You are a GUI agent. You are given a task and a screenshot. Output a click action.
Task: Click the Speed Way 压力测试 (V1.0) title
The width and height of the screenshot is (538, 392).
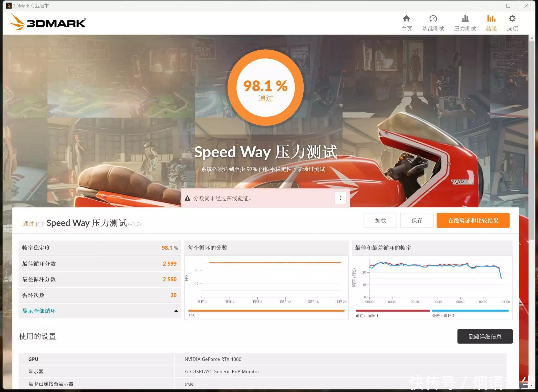pyautogui.click(x=94, y=223)
